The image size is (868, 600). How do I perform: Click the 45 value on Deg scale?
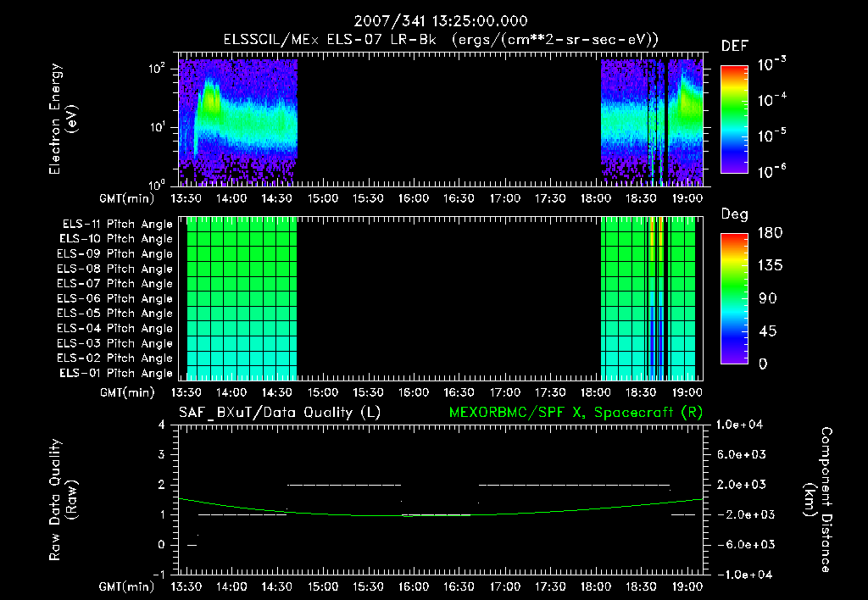(767, 331)
